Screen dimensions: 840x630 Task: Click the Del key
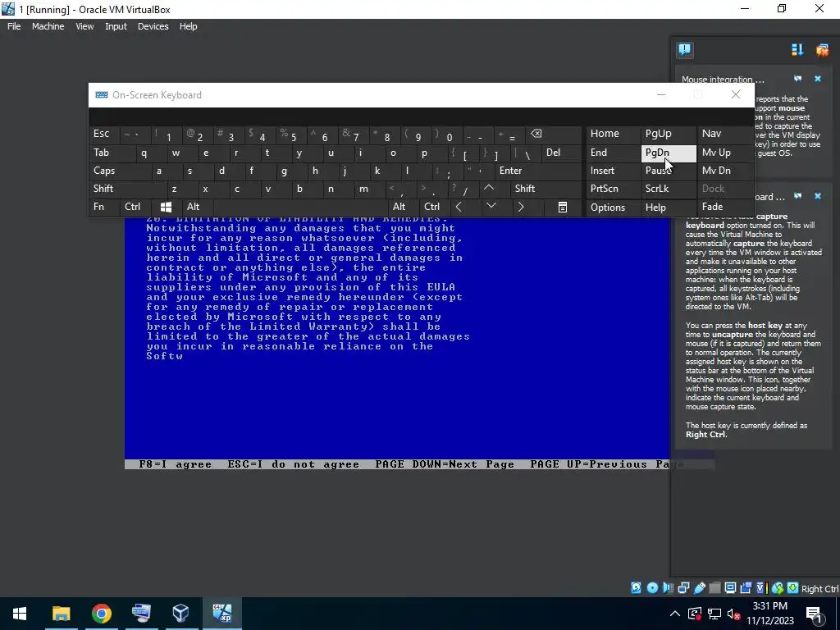click(561, 153)
